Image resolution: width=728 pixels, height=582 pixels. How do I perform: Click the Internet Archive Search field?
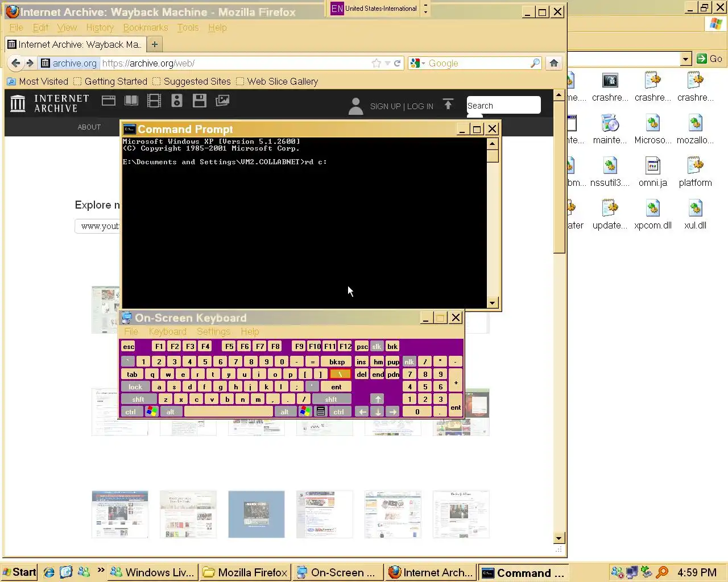[x=503, y=105]
